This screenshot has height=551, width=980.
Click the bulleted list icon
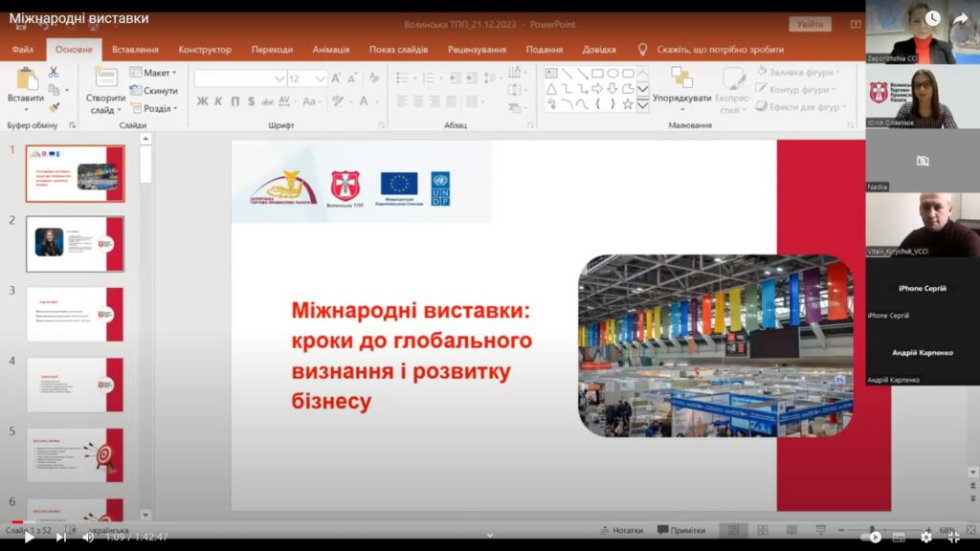click(x=402, y=78)
